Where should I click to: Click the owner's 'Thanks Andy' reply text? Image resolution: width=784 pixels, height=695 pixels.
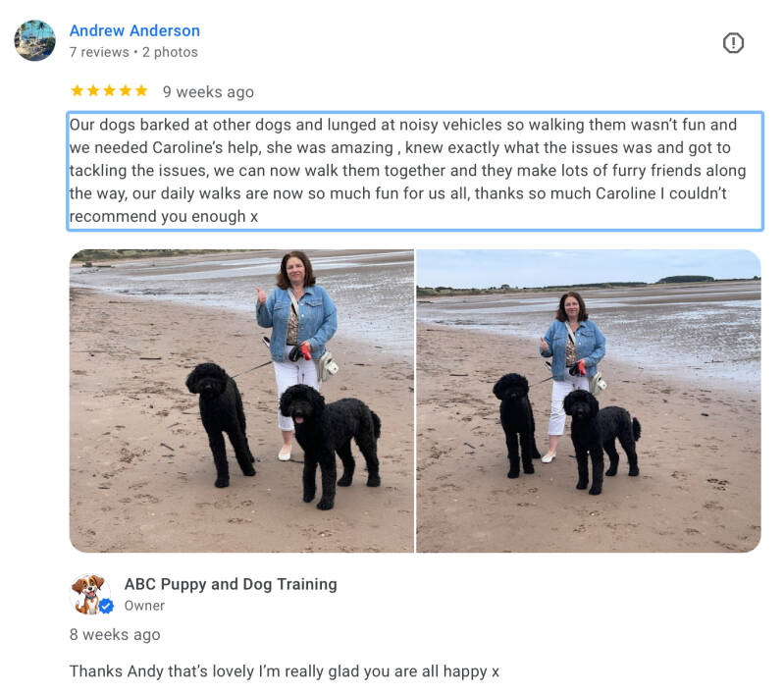284,671
